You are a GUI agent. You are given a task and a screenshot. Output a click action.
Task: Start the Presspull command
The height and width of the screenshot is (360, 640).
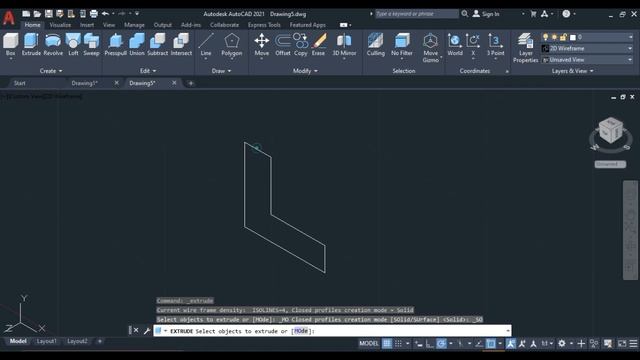click(116, 44)
